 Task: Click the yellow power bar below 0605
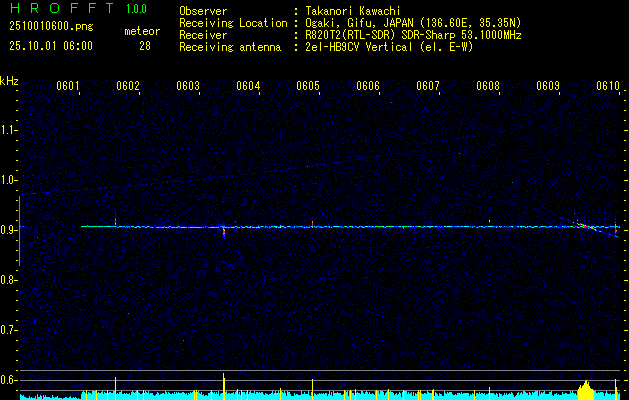pyautogui.click(x=312, y=389)
